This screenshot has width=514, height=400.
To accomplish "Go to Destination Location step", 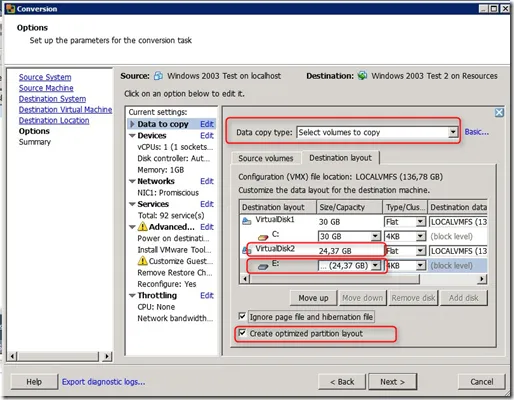I will [x=54, y=120].
